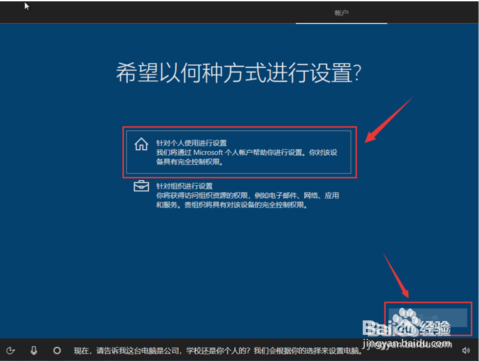Switch to the 帐户 tab at top

[x=341, y=13]
